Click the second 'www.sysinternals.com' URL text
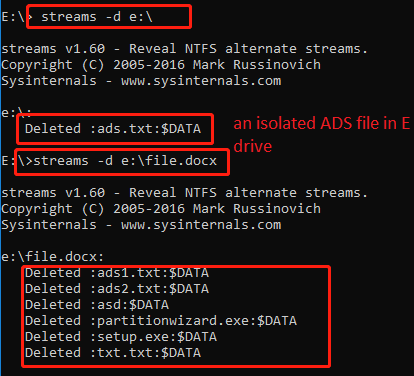This screenshot has width=414, height=376. 201,225
